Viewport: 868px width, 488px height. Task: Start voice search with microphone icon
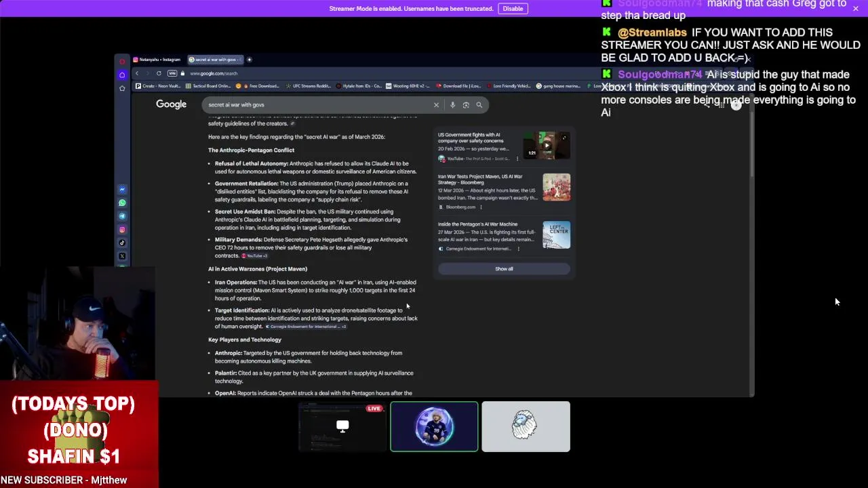[x=452, y=105]
